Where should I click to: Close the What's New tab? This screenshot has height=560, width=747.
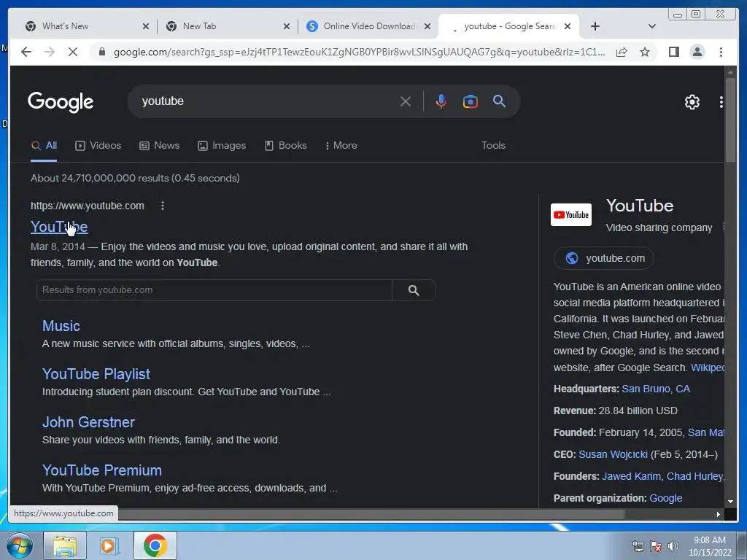pos(146,26)
